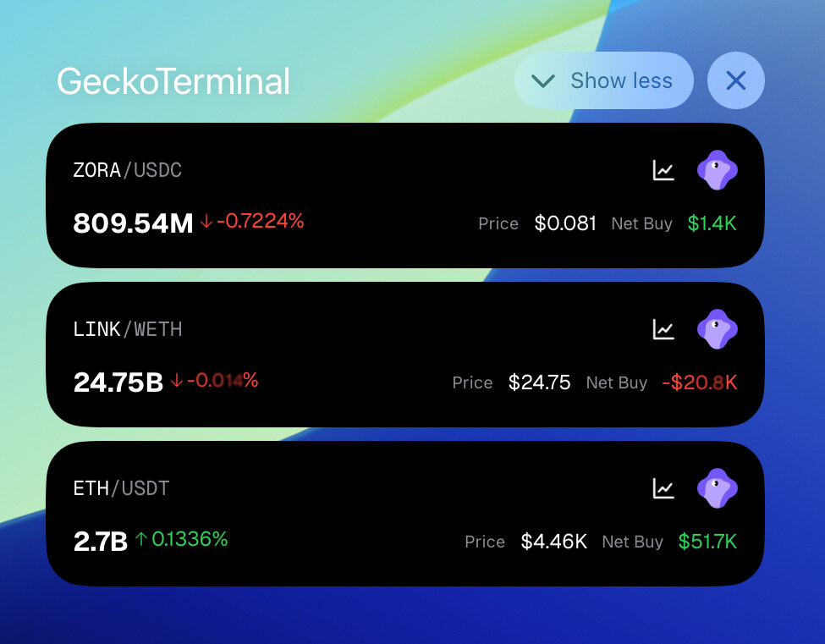Click ZORA price $0.081

tap(565, 223)
